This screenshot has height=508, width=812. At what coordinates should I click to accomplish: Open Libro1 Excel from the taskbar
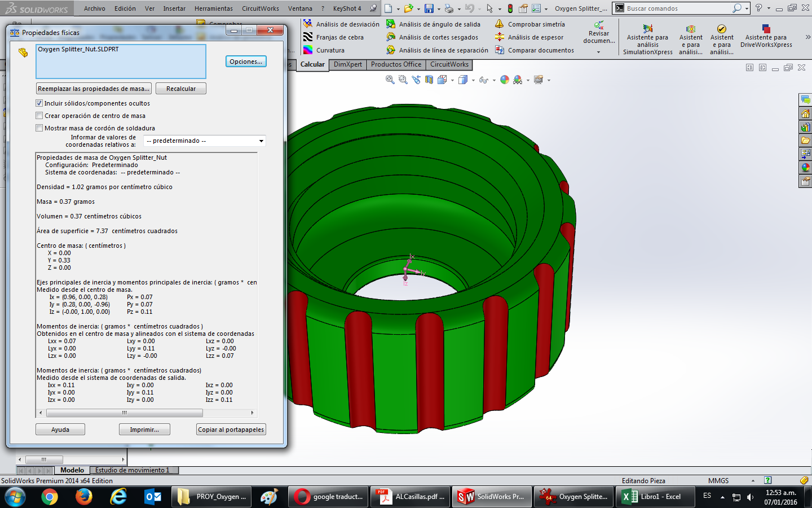pyautogui.click(x=655, y=497)
